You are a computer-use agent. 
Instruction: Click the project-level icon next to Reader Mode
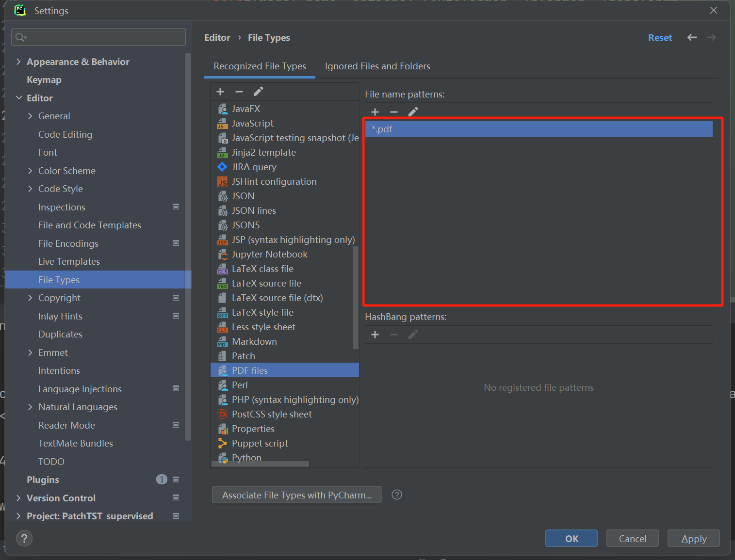pos(176,425)
